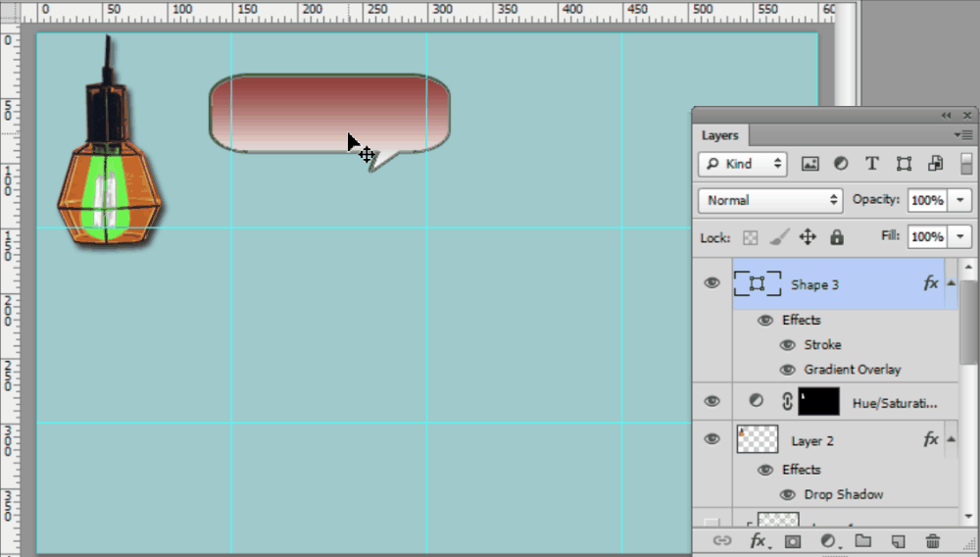Collapse Layer 2 effects list

952,439
